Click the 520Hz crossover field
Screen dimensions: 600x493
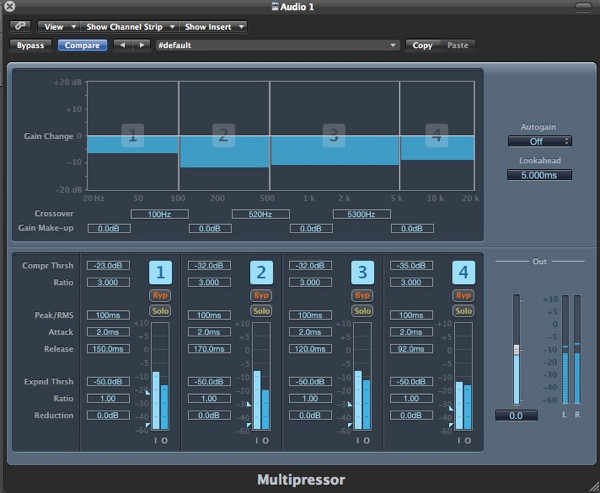click(261, 214)
